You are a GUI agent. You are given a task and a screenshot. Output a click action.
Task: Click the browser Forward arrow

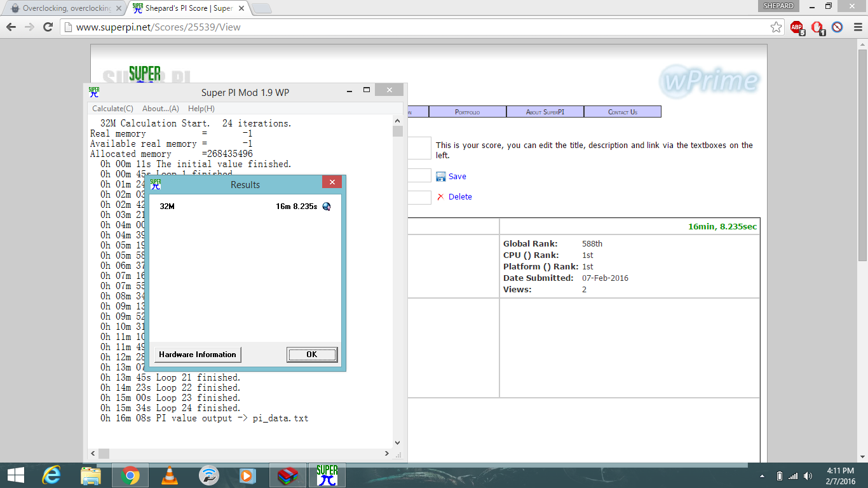point(29,27)
